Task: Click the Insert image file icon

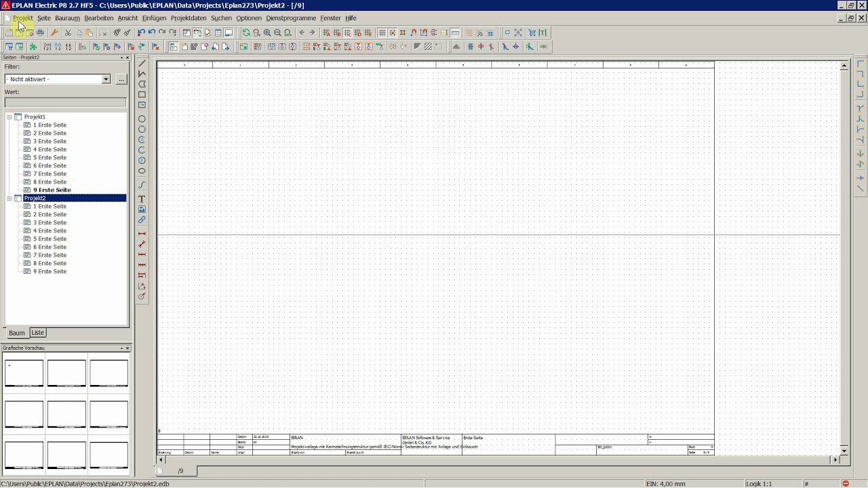Action: [142, 209]
